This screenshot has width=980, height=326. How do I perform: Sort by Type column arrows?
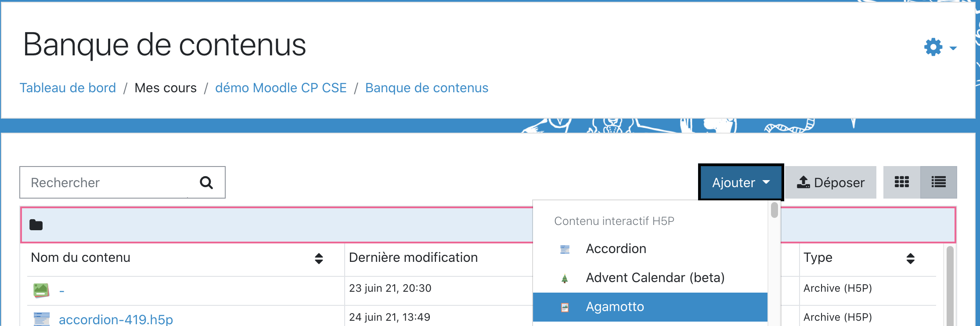(x=910, y=258)
